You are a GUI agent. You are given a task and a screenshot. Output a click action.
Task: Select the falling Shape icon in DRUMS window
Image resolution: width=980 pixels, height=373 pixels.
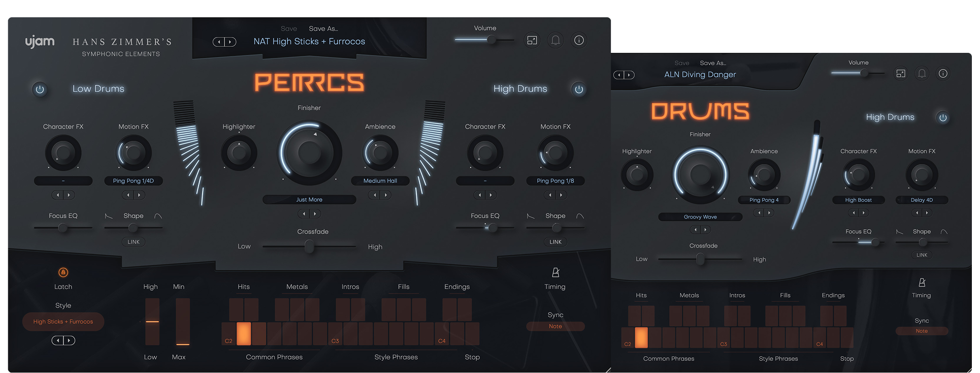(x=900, y=232)
